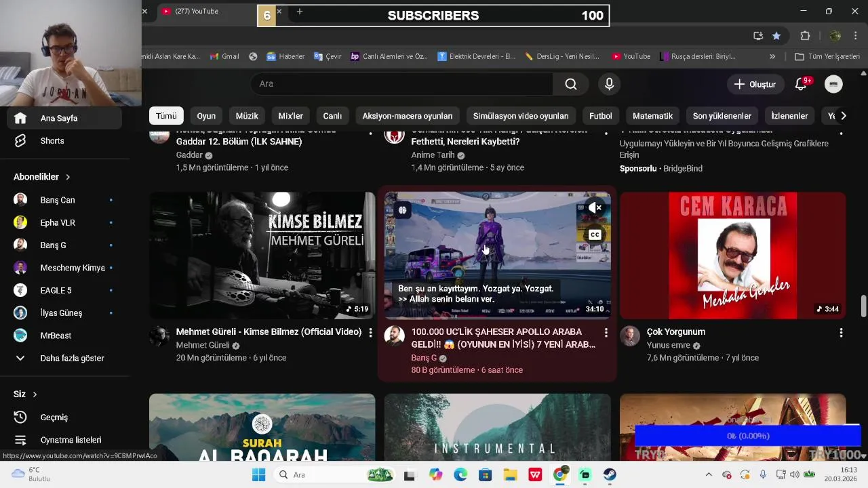Click the YouTube search magnifier button
Screen dimensions: 868x488
tap(571, 84)
